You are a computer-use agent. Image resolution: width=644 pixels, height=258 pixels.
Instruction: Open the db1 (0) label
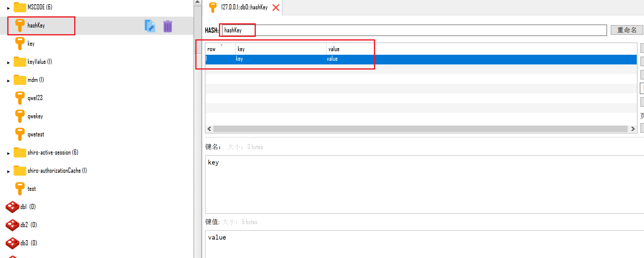pos(28,207)
